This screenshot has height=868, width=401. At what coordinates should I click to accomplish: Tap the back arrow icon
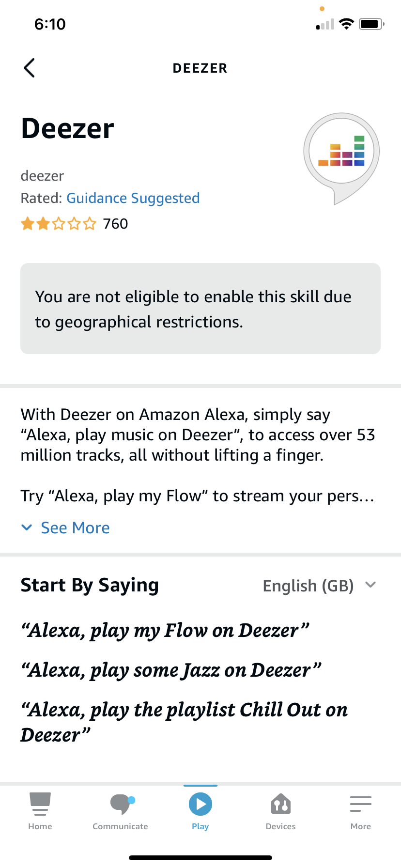pyautogui.click(x=30, y=68)
